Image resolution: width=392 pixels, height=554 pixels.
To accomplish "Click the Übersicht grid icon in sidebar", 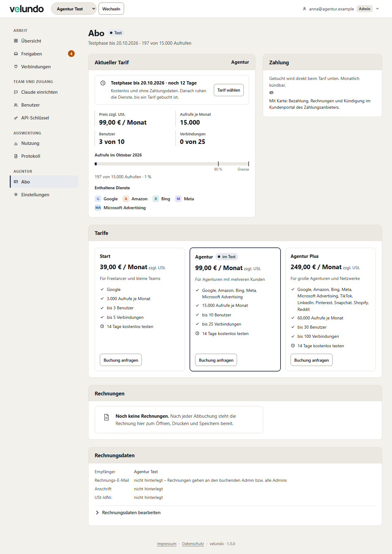I will click(16, 41).
